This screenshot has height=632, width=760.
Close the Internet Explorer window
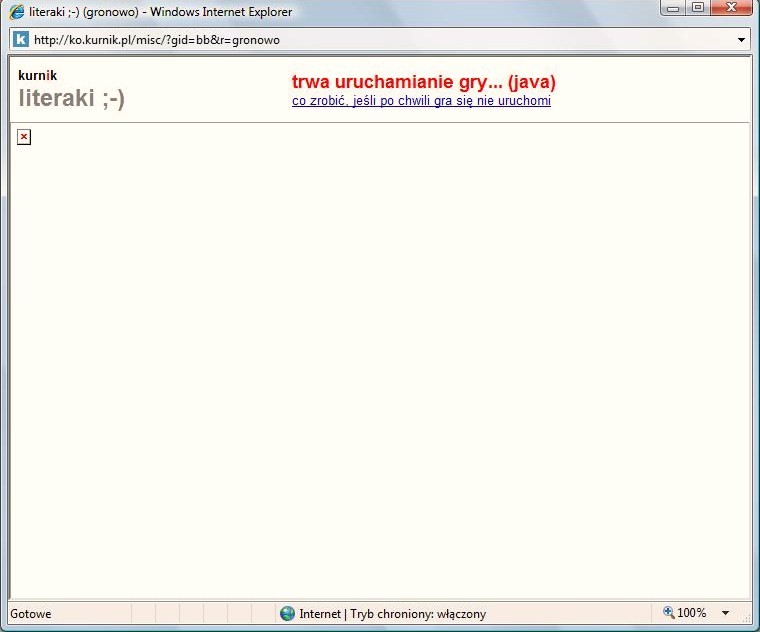tap(731, 8)
